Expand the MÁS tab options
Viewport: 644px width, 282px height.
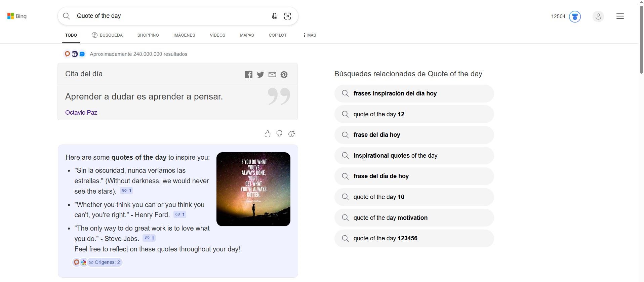[x=310, y=35]
